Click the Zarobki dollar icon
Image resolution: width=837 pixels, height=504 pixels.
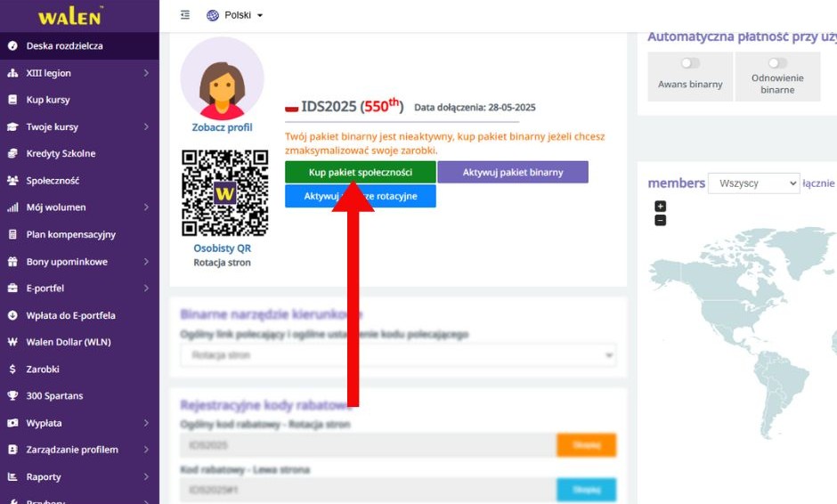pyautogui.click(x=12, y=369)
